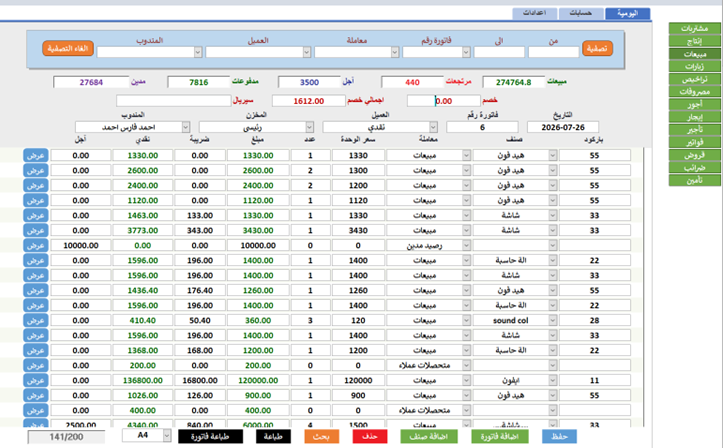Open the اعدادات tab
Viewport: 723px width, 448px height.
click(x=534, y=13)
